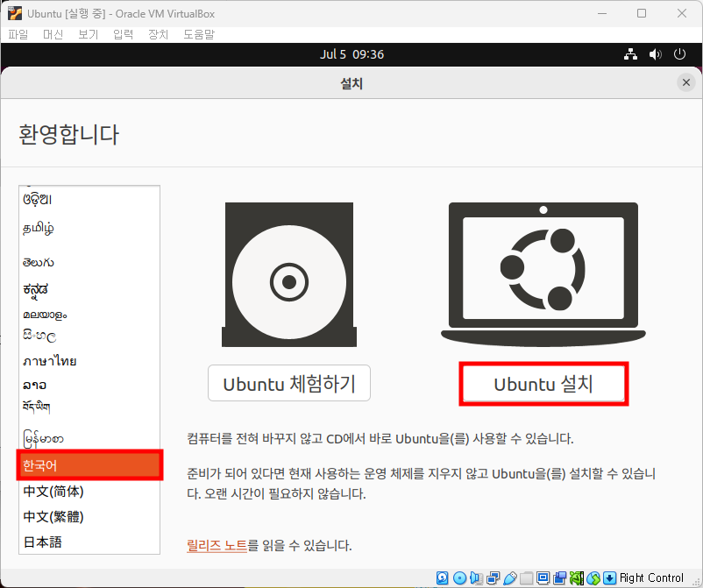Click the VirtualBox app icon in title bar
This screenshot has width=703, height=588.
[14, 13]
